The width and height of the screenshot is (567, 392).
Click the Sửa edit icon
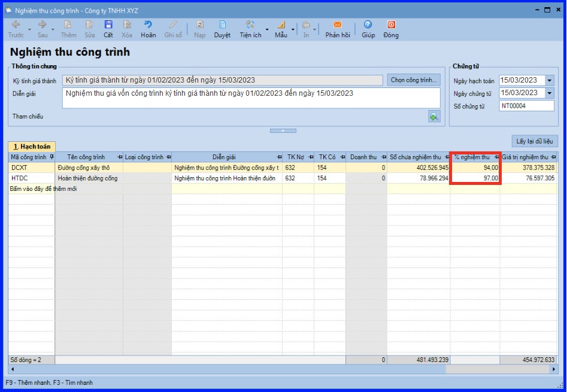coord(89,25)
